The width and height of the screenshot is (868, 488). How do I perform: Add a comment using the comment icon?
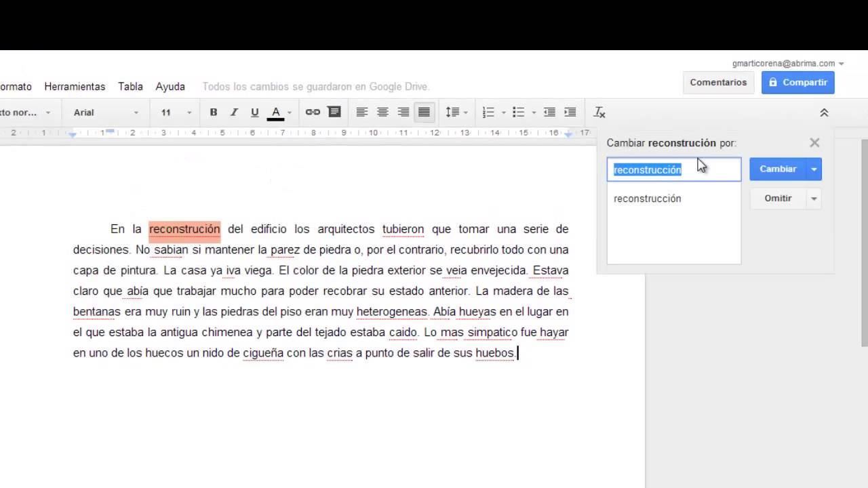tap(334, 112)
